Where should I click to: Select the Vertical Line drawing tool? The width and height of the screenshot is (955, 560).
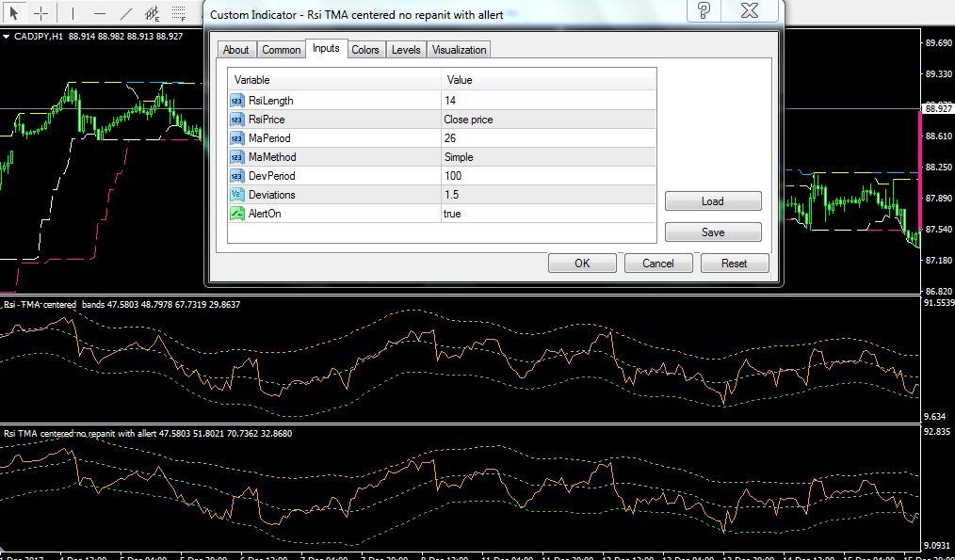point(73,12)
